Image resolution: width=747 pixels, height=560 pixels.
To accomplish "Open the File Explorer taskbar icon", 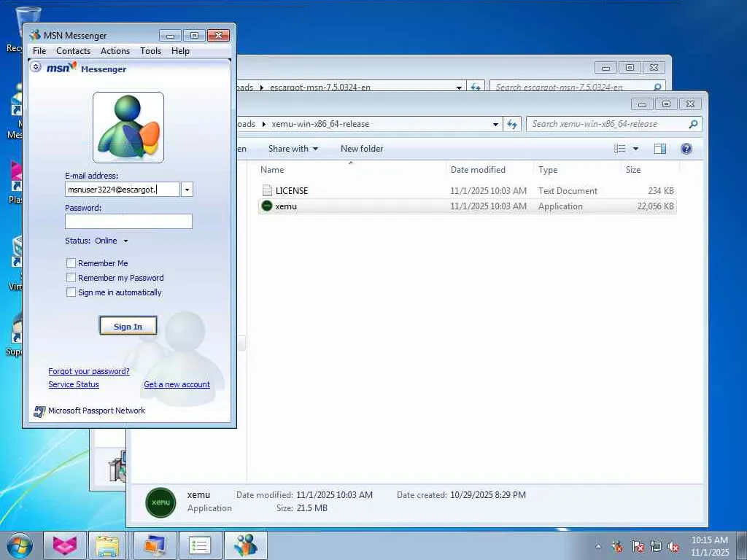I will point(108,545).
